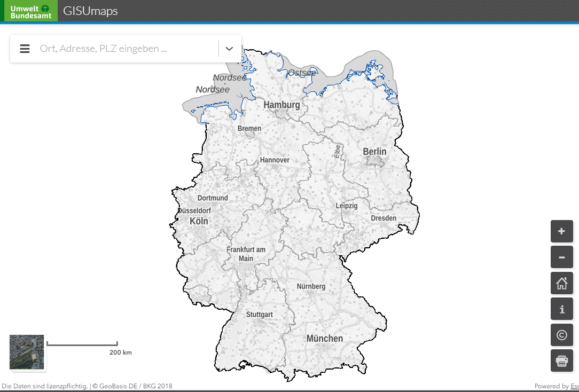Show copyright information button
579x392 pixels.
tap(561, 335)
